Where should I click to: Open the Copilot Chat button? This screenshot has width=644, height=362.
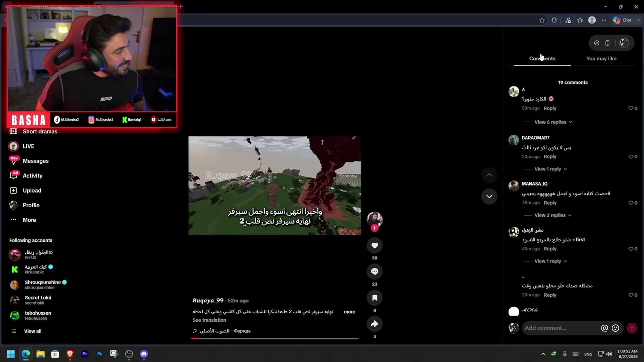click(622, 20)
